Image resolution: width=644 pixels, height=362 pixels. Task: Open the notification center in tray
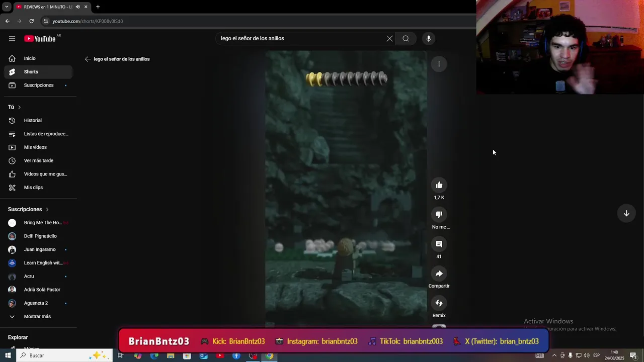[633, 356]
